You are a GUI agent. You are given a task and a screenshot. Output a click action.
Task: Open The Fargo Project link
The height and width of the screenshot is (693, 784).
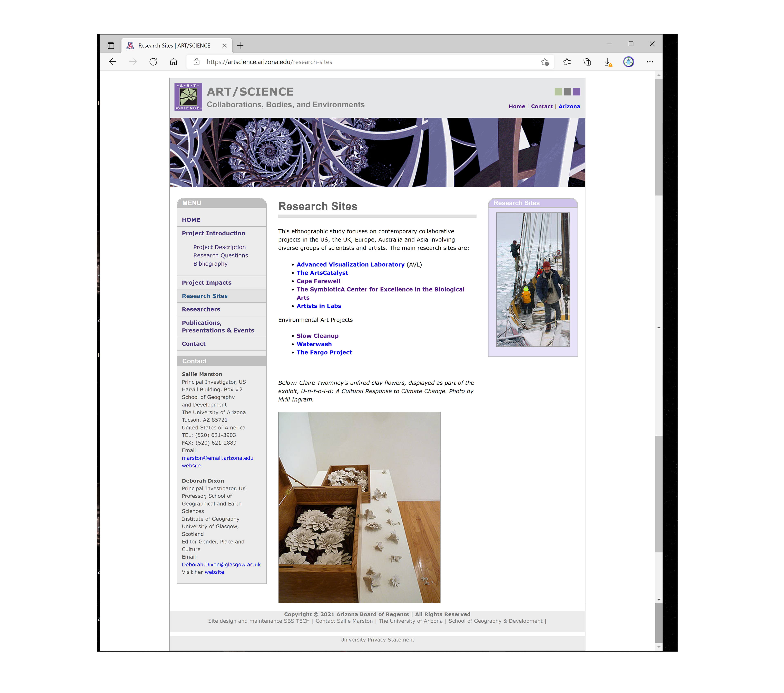coord(324,353)
